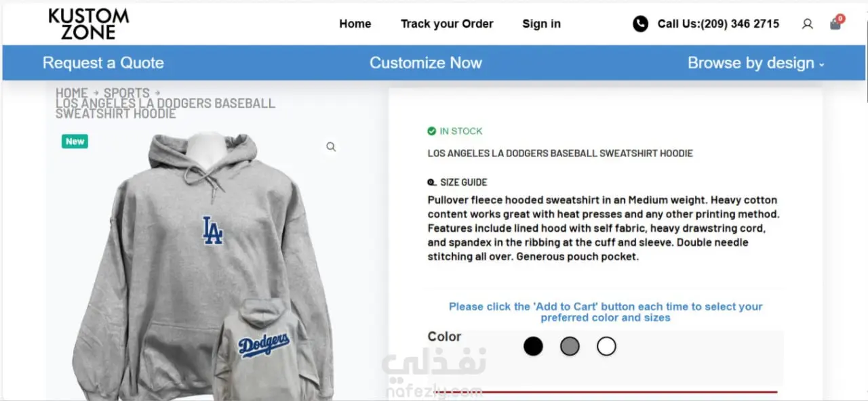Open Track your Order page

click(x=447, y=24)
